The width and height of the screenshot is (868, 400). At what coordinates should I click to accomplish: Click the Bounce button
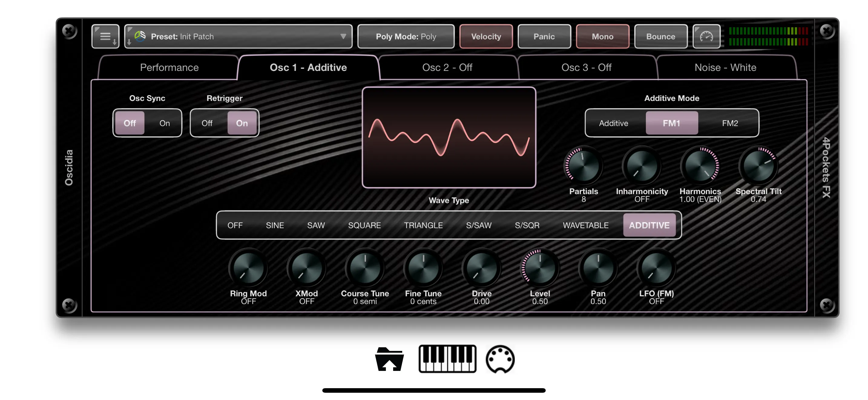[660, 36]
